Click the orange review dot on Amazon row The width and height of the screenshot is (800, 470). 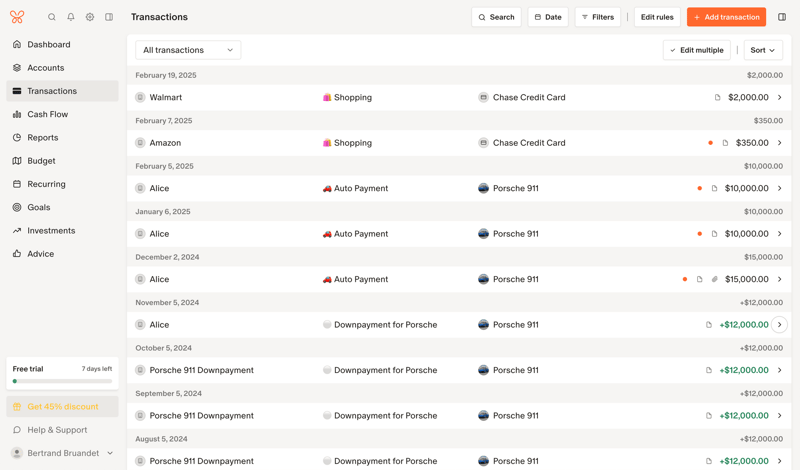710,143
